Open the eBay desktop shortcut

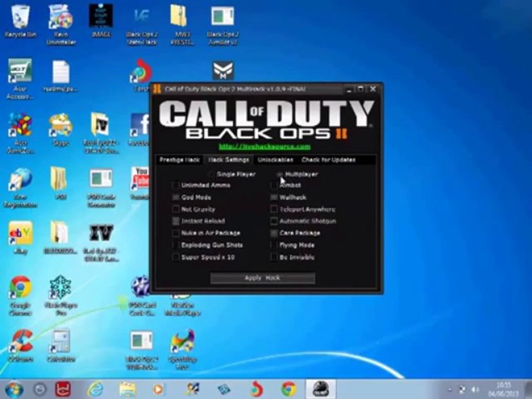pyautogui.click(x=20, y=238)
